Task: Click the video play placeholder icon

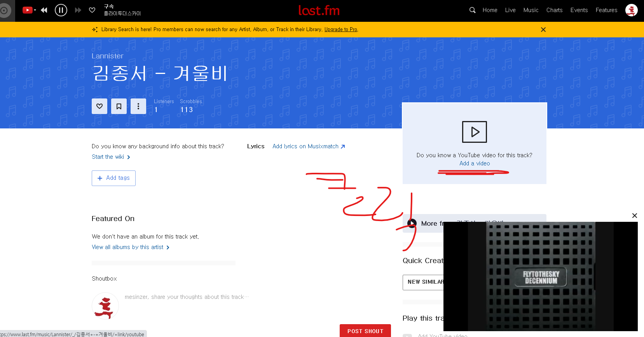Action: point(475,132)
